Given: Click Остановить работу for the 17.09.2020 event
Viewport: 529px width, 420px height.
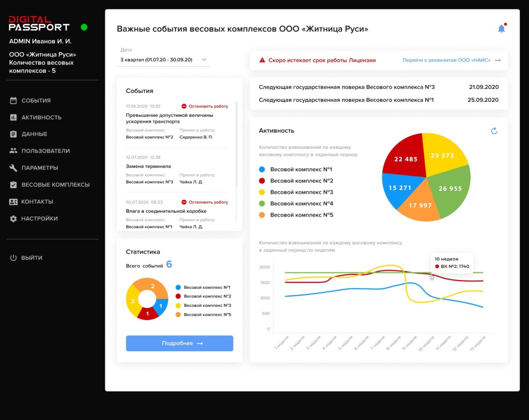Looking at the screenshot, I should (x=205, y=106).
